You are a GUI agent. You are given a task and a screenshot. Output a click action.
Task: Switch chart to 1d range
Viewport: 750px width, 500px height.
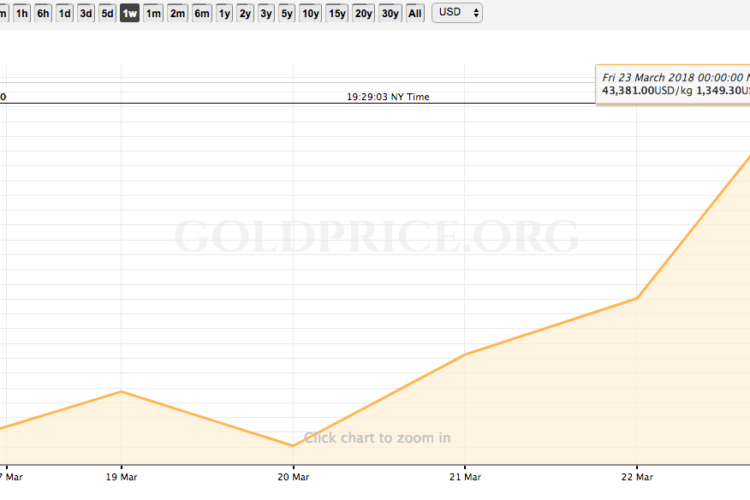click(x=65, y=13)
